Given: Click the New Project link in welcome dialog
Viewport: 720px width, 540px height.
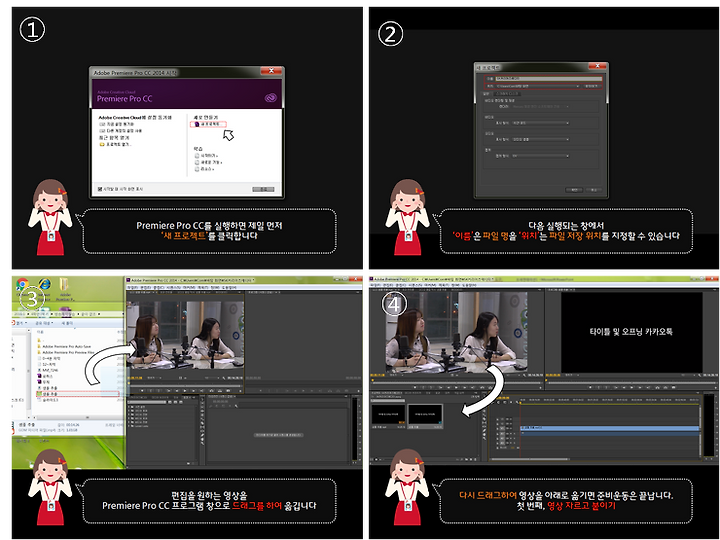Looking at the screenshot, I should pos(209,124).
